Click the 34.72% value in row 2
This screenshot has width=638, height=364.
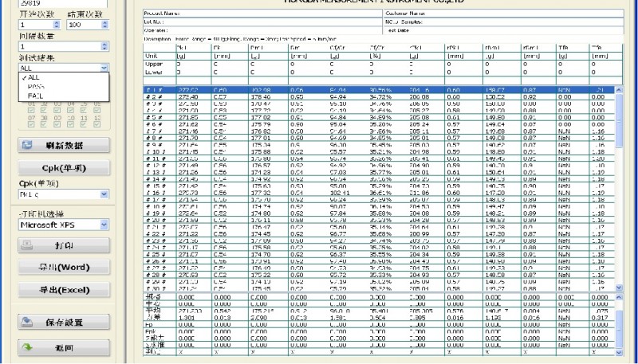[380, 96]
